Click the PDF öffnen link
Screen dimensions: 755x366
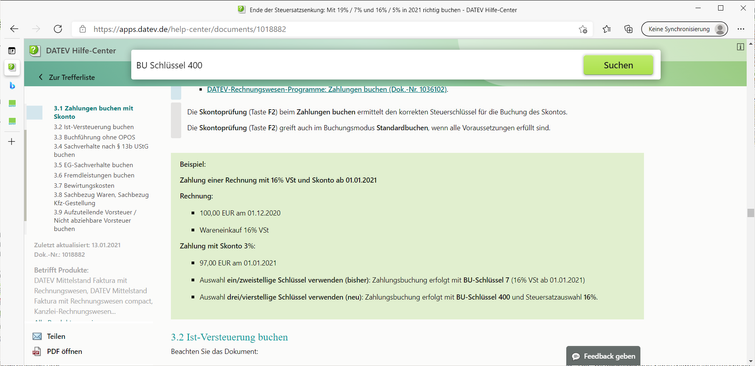click(65, 352)
